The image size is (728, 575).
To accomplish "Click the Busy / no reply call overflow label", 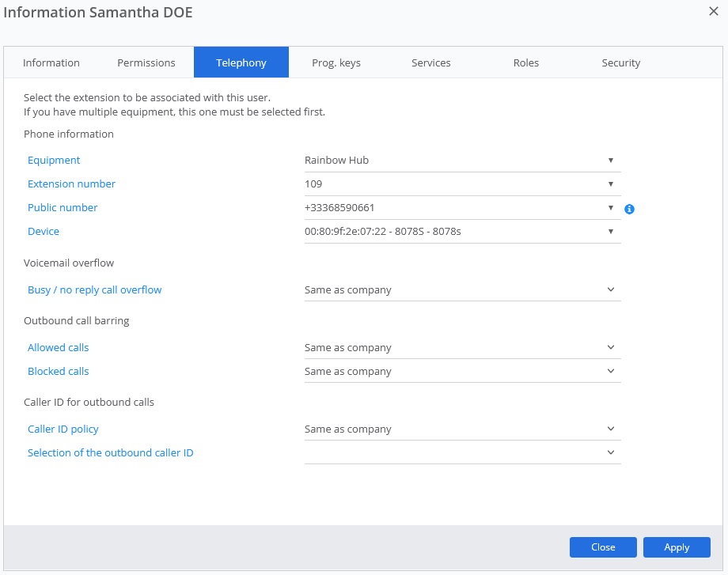I will [95, 289].
